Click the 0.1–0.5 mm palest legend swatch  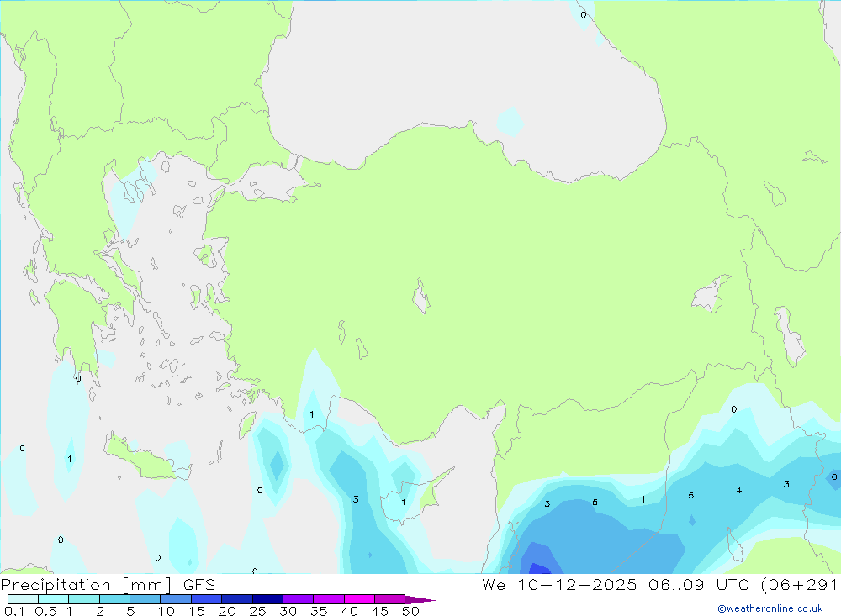coord(23,599)
